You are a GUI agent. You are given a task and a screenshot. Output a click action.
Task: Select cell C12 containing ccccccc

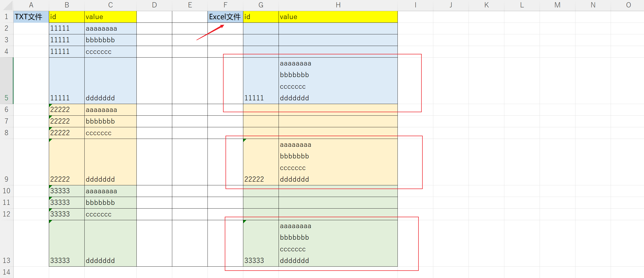[111, 214]
